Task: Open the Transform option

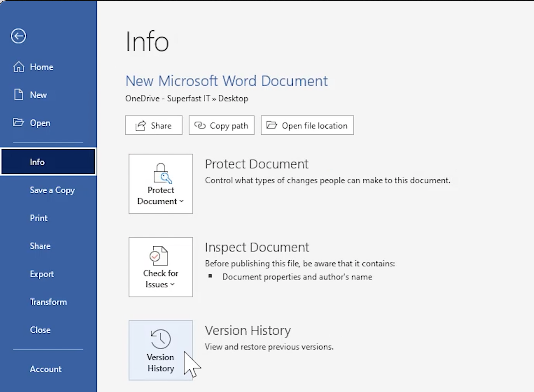Action: click(48, 302)
